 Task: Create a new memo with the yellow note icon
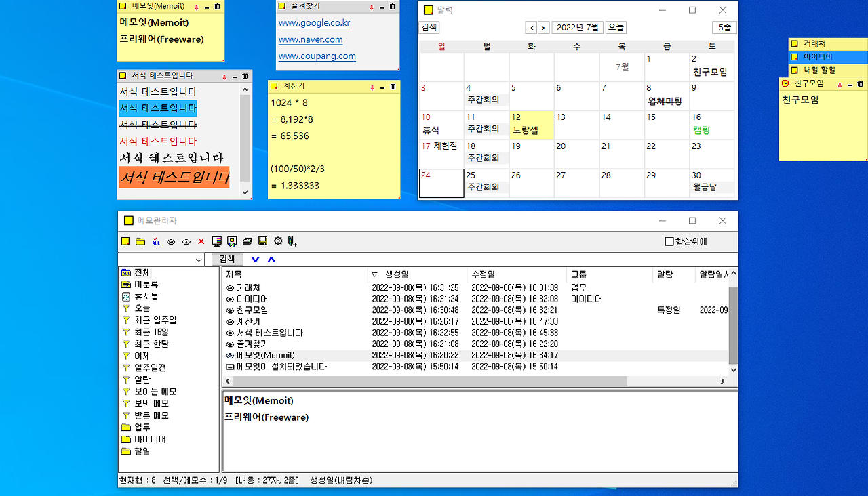tap(125, 241)
